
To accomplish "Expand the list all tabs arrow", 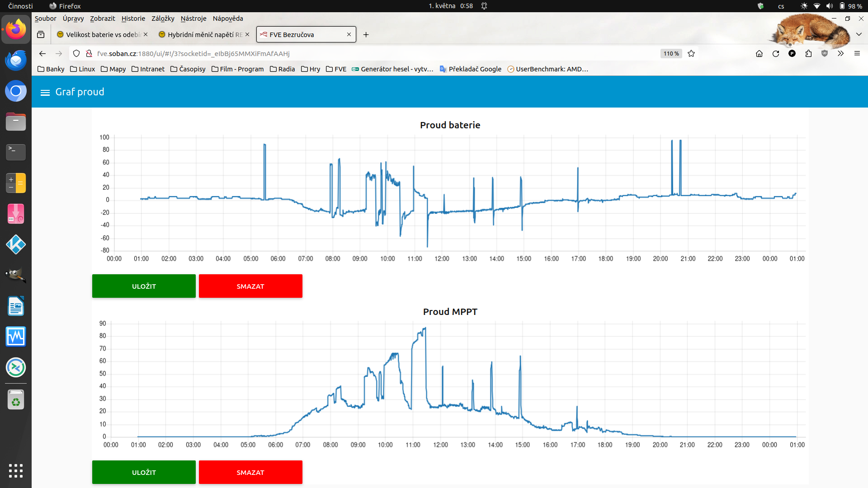I will point(859,34).
